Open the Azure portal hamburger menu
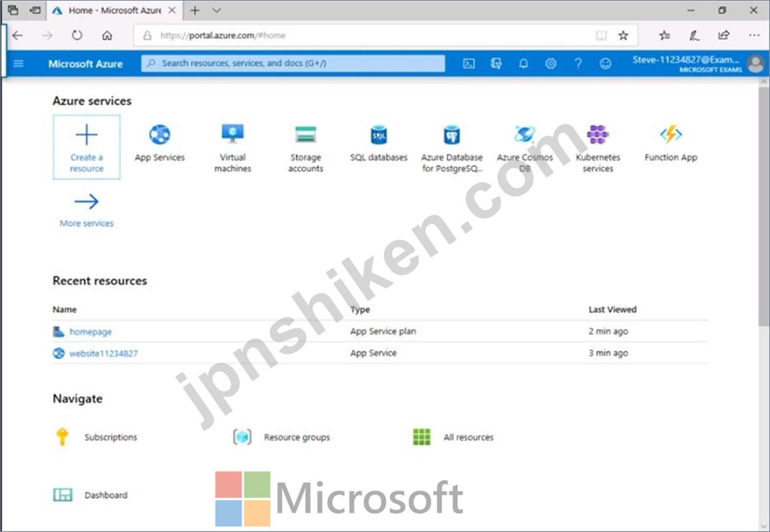 click(x=19, y=63)
